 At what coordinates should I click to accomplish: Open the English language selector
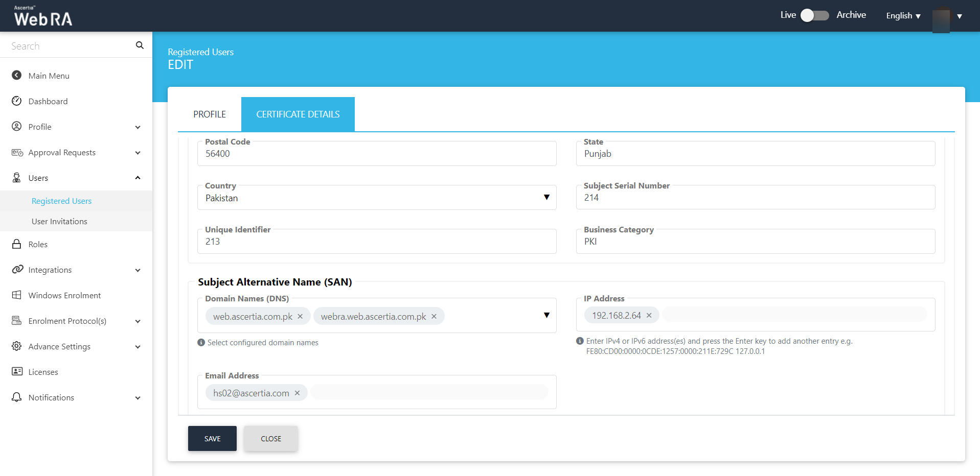[903, 16]
